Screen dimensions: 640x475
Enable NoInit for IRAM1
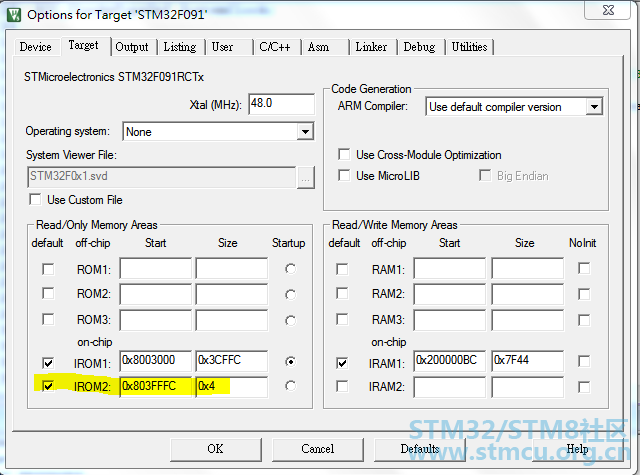click(584, 361)
